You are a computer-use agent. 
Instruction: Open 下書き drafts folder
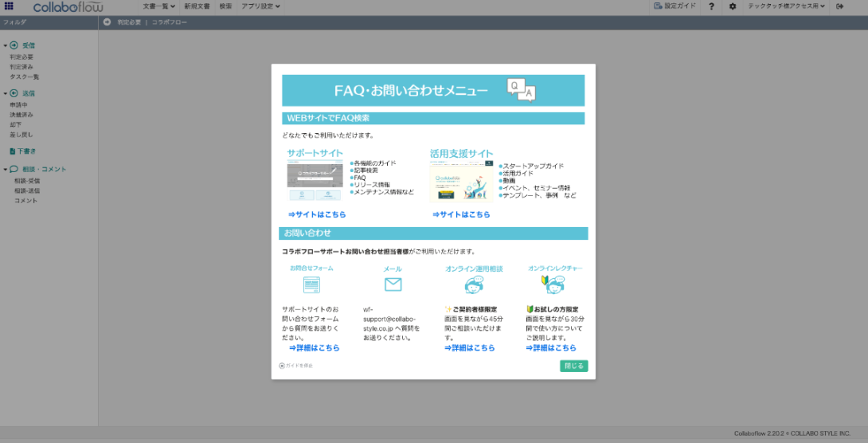[23, 151]
